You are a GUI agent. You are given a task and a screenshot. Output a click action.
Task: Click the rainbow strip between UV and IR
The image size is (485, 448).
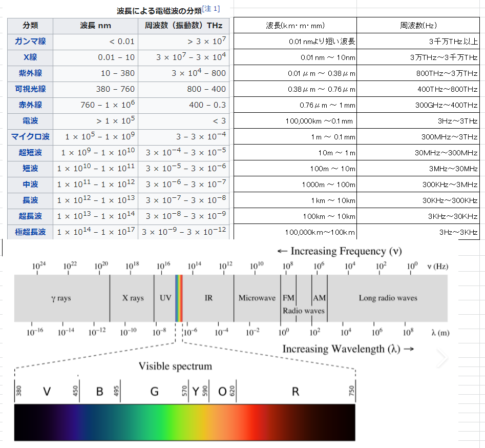tap(179, 298)
